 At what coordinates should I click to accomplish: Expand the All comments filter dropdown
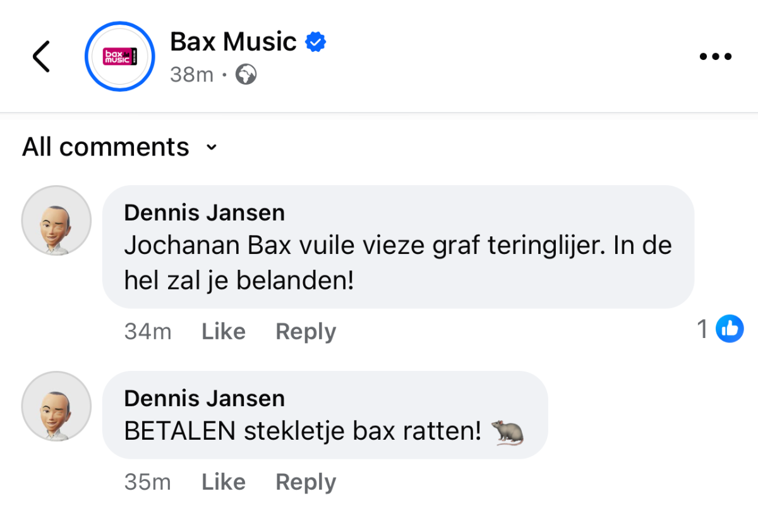[119, 147]
